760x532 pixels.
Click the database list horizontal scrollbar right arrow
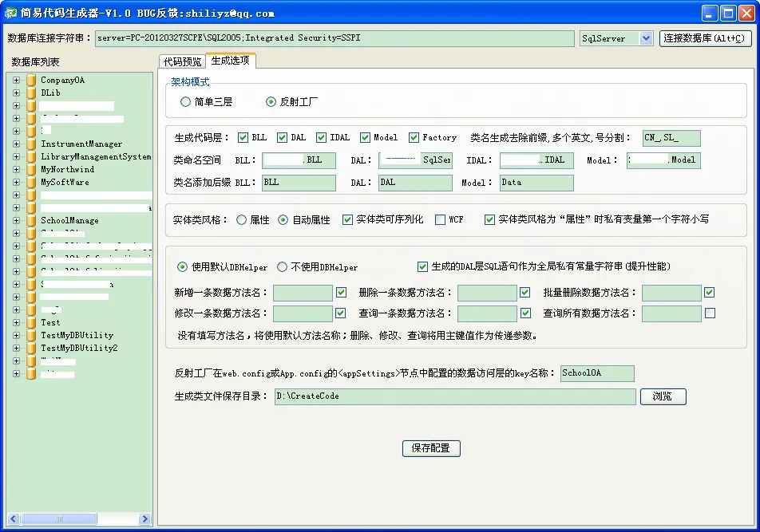point(145,519)
